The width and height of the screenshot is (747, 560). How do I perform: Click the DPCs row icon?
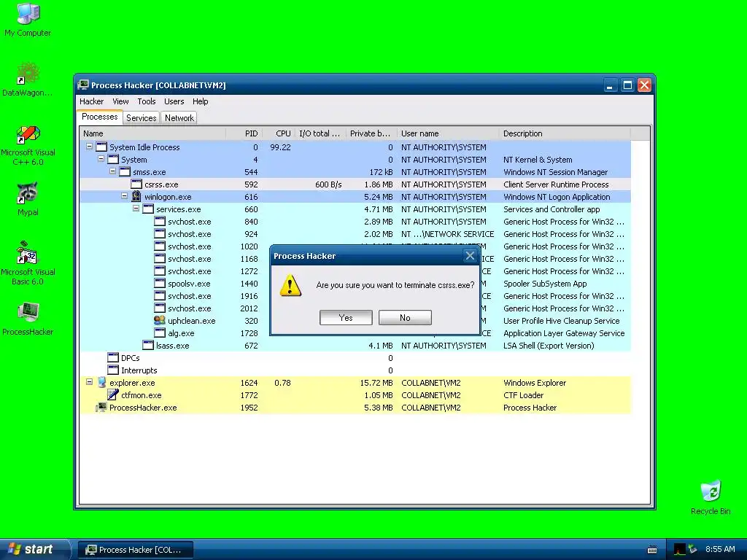click(113, 357)
